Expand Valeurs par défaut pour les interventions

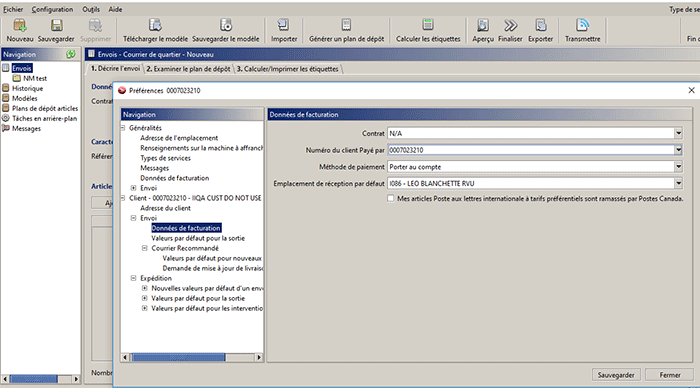[144, 308]
